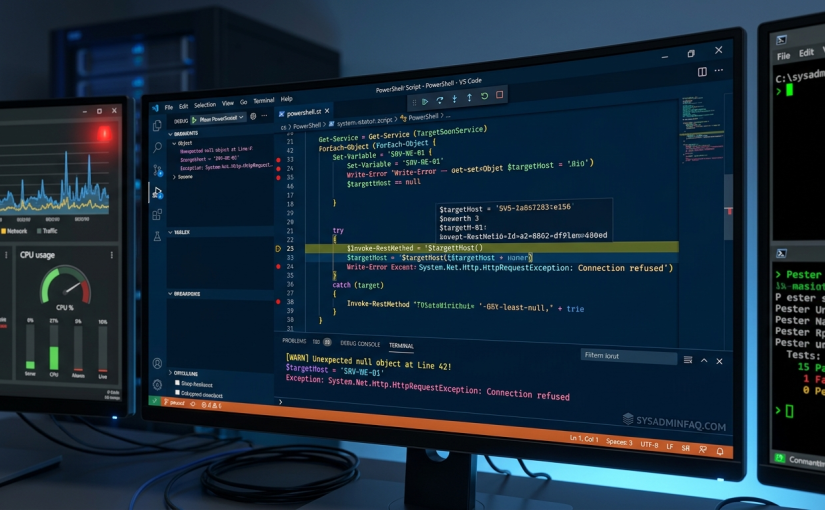
Task: Close the terminal panel
Action: (x=719, y=362)
